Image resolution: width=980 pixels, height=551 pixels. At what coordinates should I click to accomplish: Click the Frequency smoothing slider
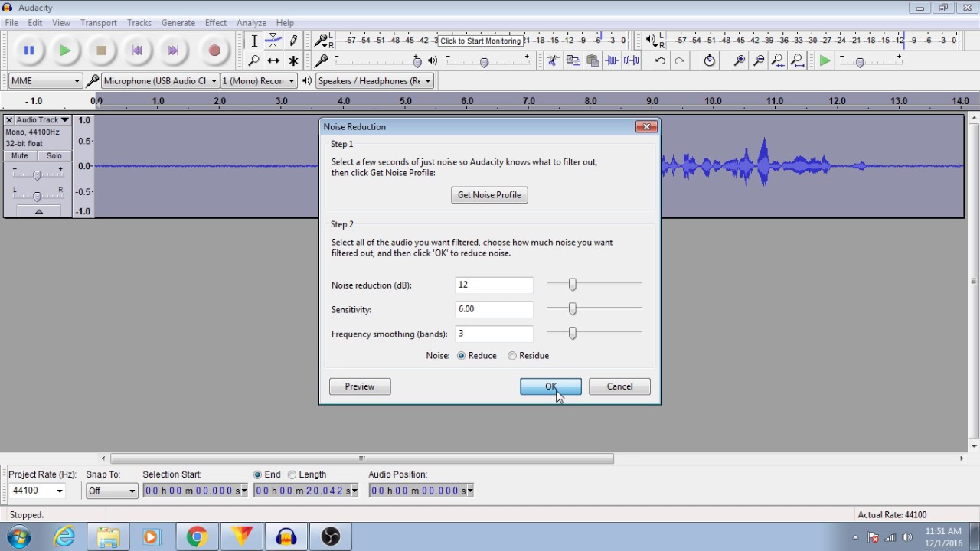594,334
